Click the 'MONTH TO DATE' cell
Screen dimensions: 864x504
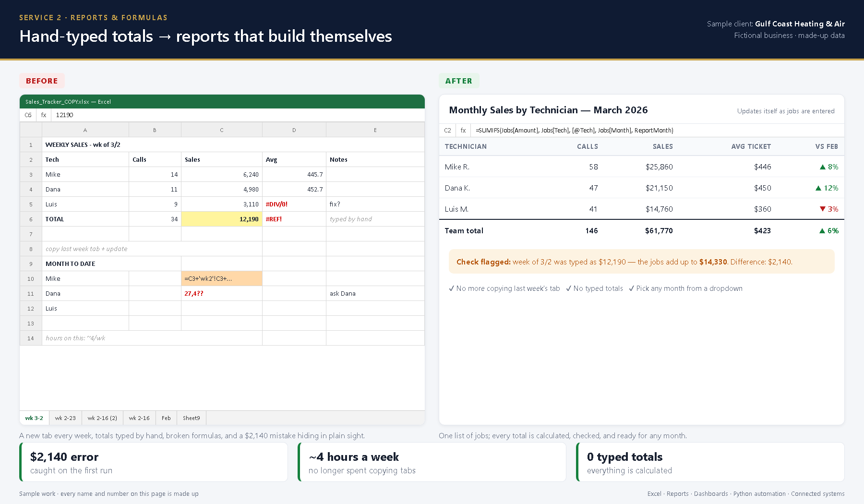[x=111, y=264]
